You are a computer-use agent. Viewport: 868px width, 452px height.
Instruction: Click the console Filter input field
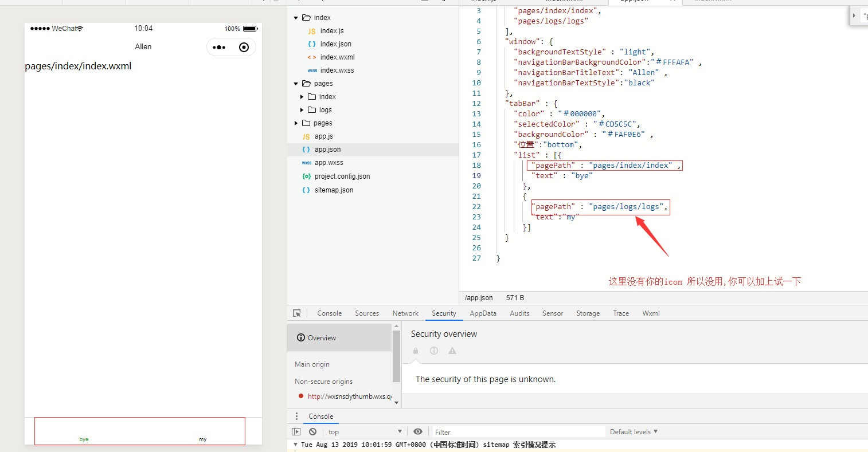[x=516, y=432]
